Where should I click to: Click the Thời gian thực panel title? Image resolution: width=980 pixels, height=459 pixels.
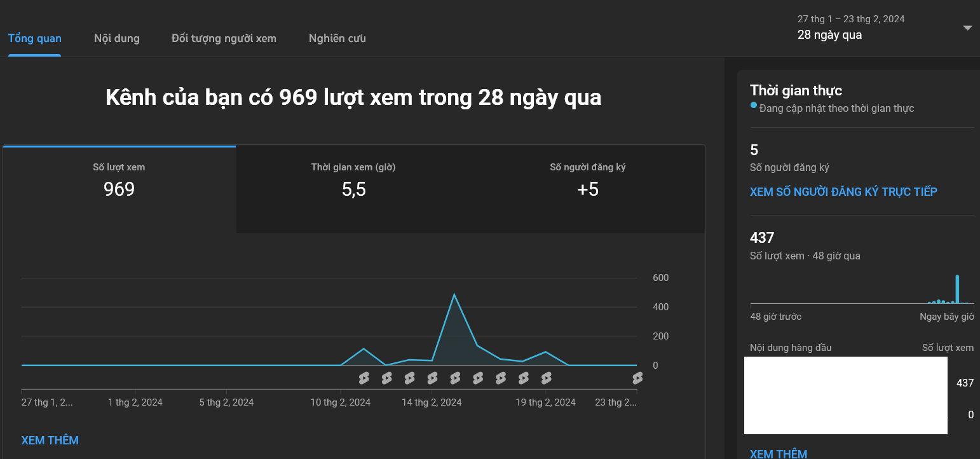[x=796, y=90]
